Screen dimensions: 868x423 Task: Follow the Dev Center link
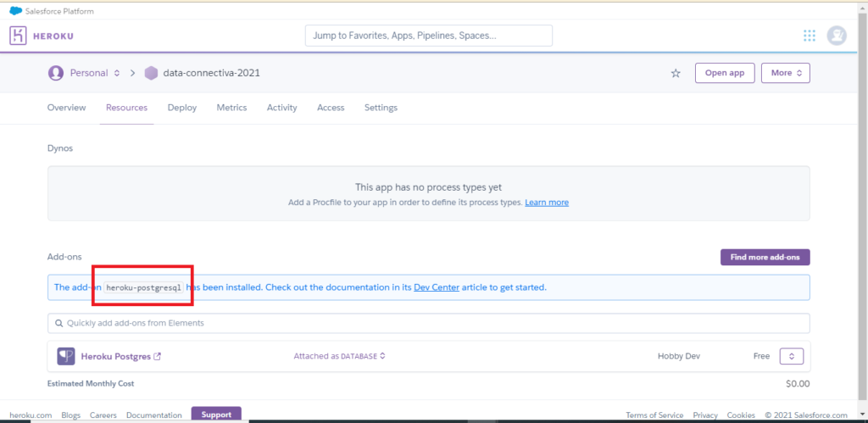pyautogui.click(x=437, y=287)
